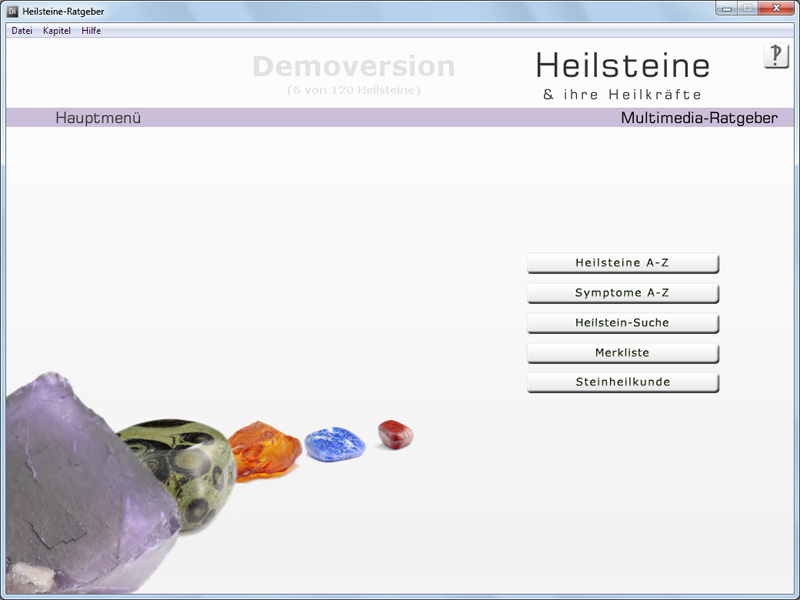Choose the small red jasper stone

pyautogui.click(x=395, y=434)
